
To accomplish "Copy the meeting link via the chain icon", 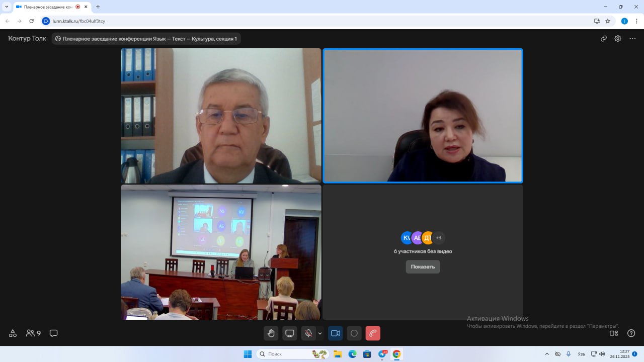I will pos(603,39).
